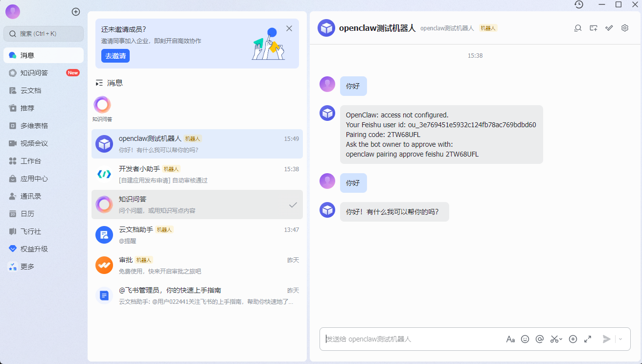642x364 pixels.
Task: Open 视频会议 video meetings
Action: pos(44,143)
